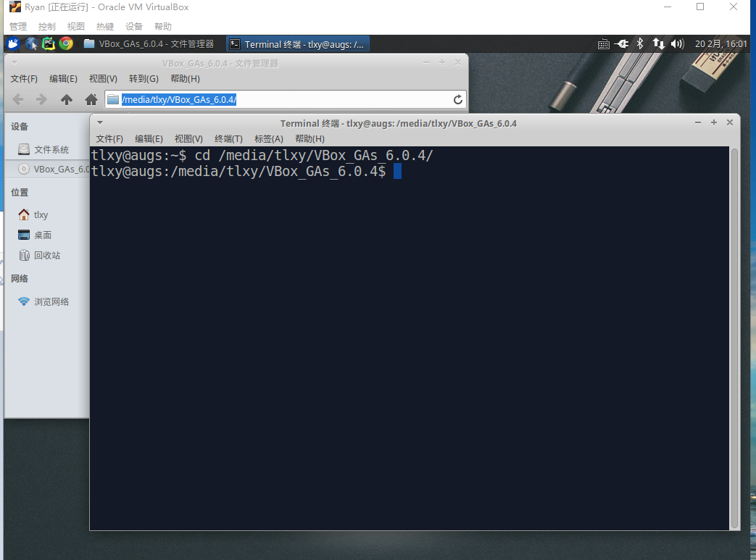Open VirtualBox 管理 menu
Image resolution: width=756 pixels, height=560 pixels.
18,27
